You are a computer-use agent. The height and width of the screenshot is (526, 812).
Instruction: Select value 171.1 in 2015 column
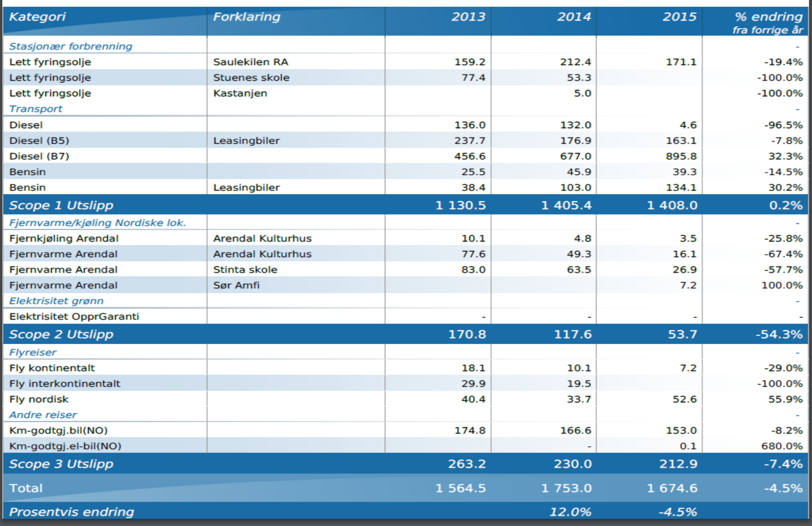pyautogui.click(x=681, y=62)
